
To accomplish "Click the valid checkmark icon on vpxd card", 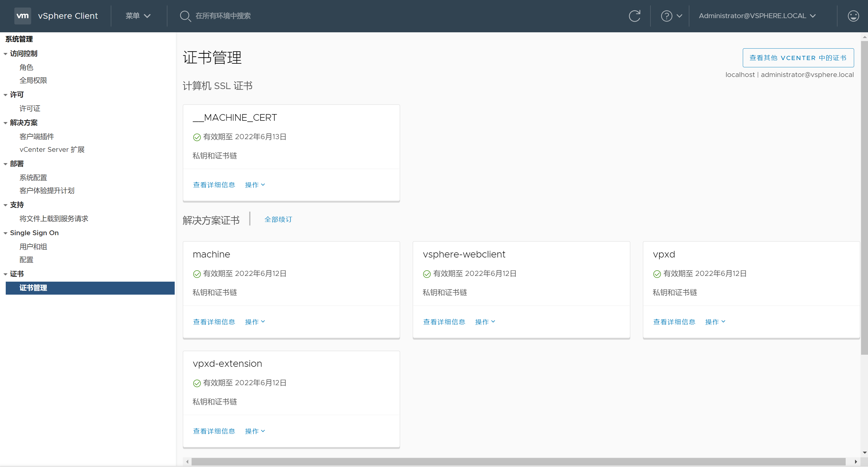I will (657, 274).
